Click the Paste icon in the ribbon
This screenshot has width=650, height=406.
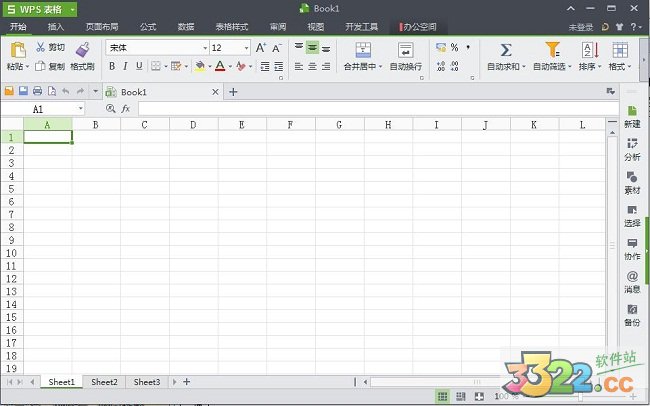point(18,50)
